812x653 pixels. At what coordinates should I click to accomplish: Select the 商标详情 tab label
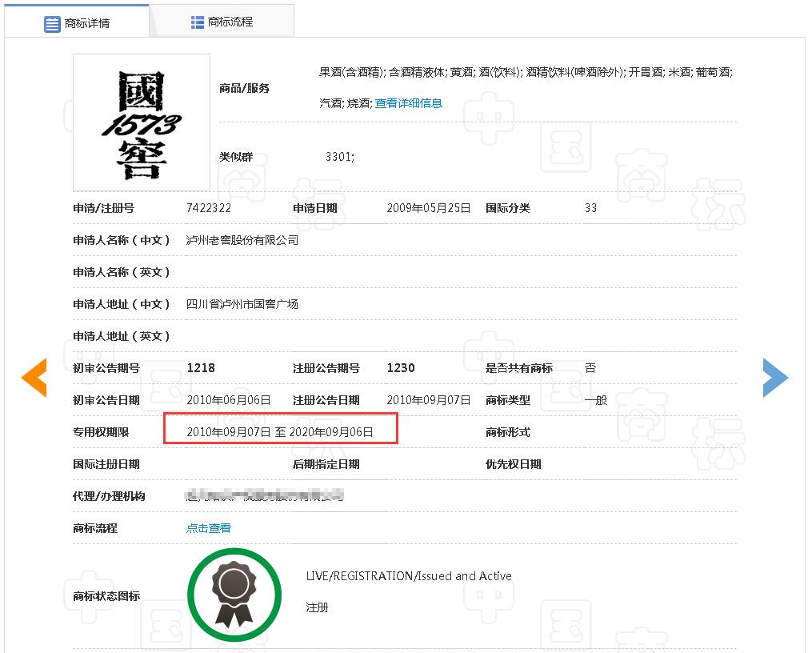(88, 23)
